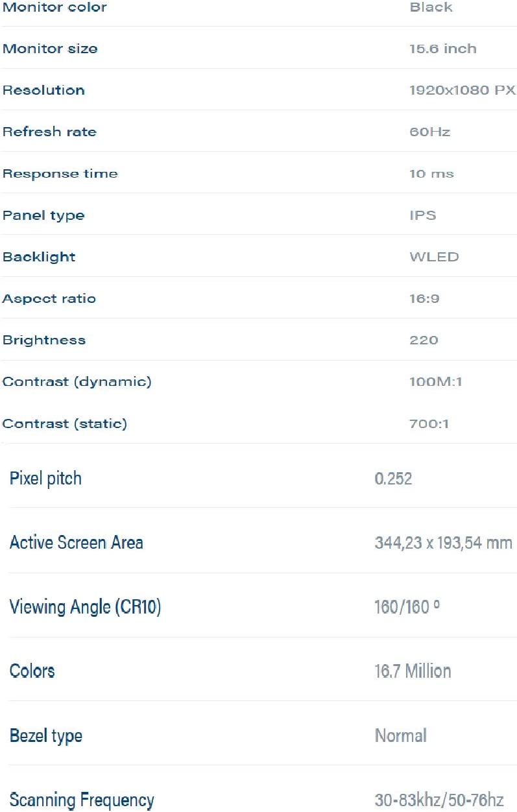This screenshot has width=517, height=812.
Task: Select the 16.7 Million colors value
Action: pos(413,671)
